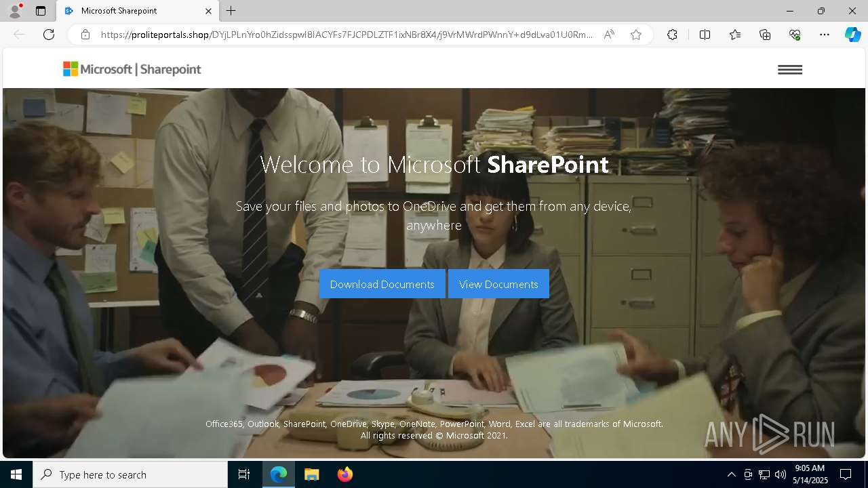Open the notification center
This screenshot has height=488, width=868.
[846, 474]
